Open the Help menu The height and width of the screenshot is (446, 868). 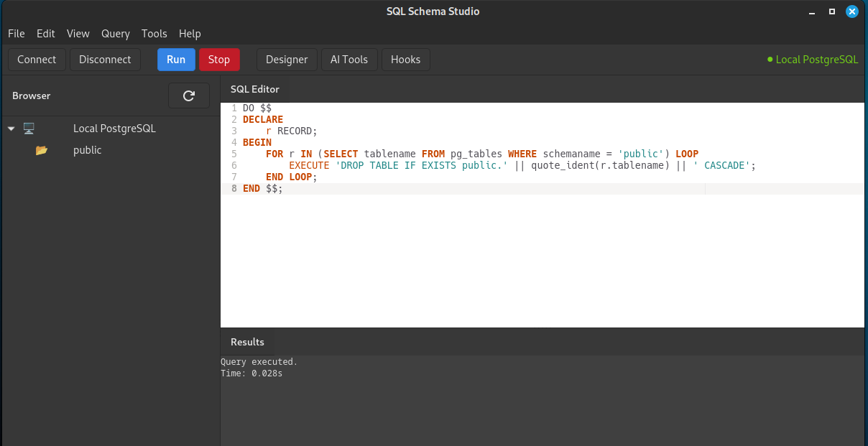click(190, 34)
